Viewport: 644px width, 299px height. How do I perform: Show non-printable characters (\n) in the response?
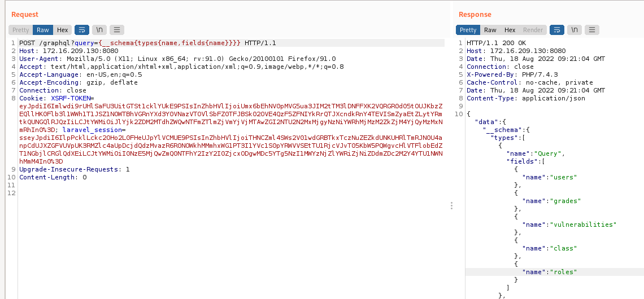575,30
